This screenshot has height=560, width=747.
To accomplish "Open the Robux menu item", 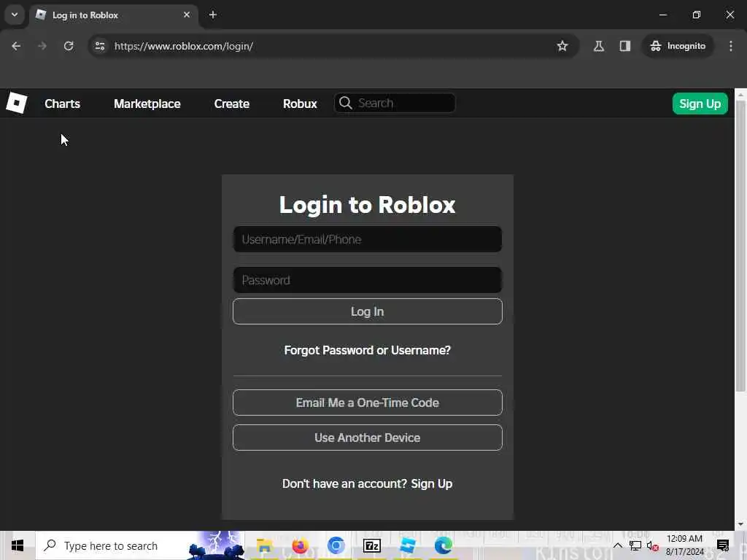I will pyautogui.click(x=300, y=104).
